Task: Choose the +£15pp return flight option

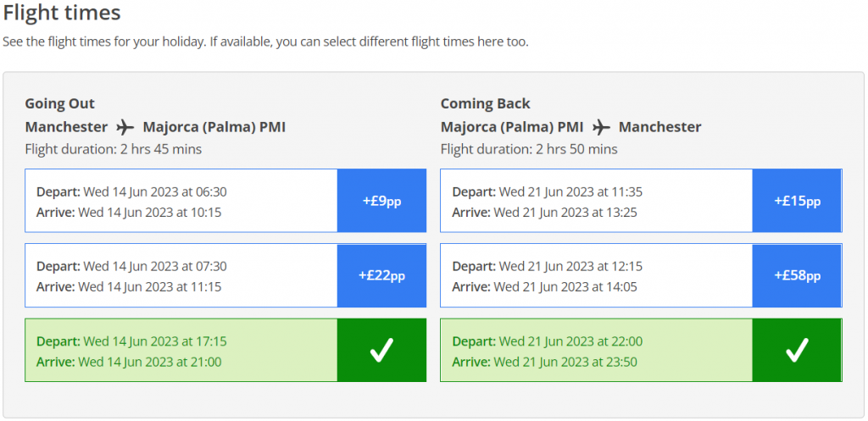Action: (x=797, y=201)
